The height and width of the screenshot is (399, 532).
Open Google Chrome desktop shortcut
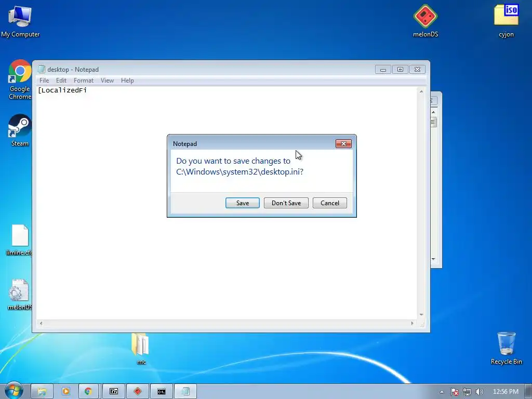point(20,79)
